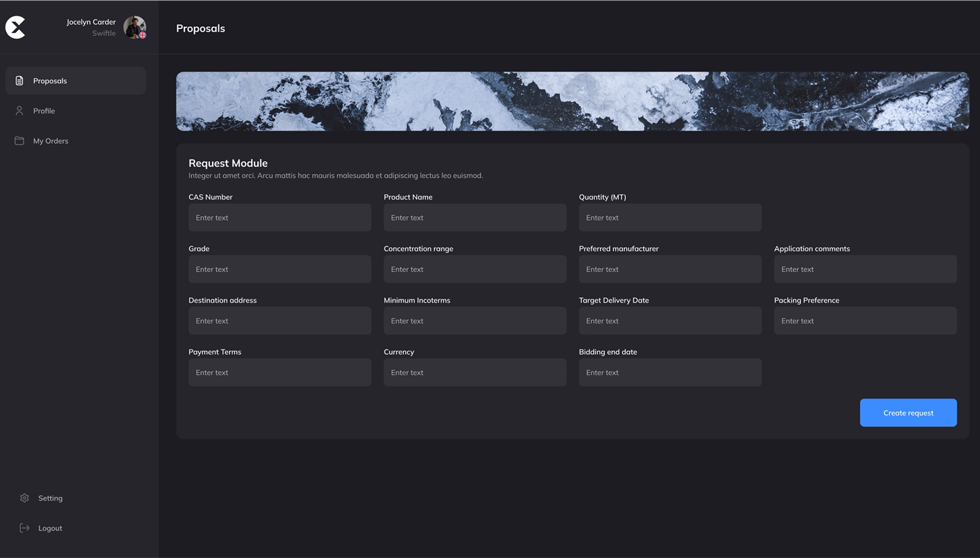Click into the Product Name field
This screenshot has height=558, width=980.
475,218
